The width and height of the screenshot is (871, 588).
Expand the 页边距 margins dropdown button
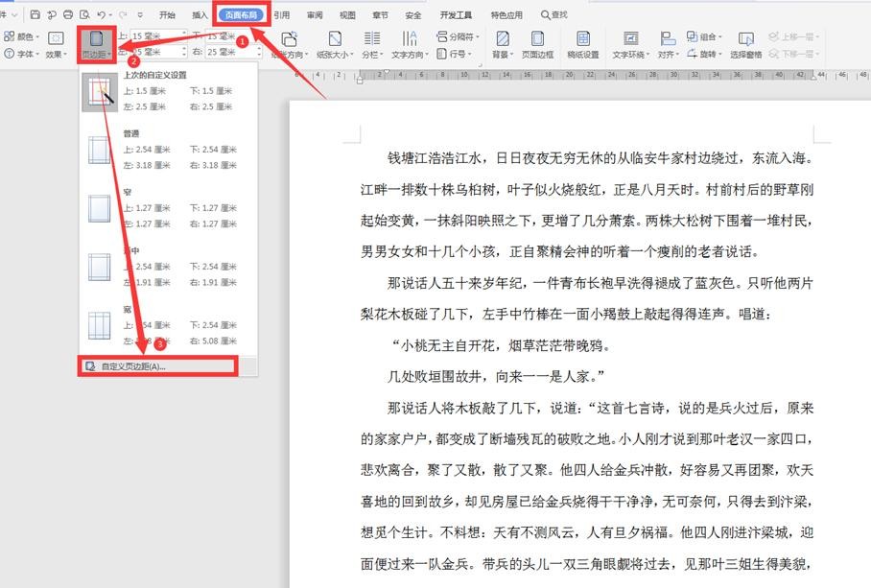click(96, 45)
